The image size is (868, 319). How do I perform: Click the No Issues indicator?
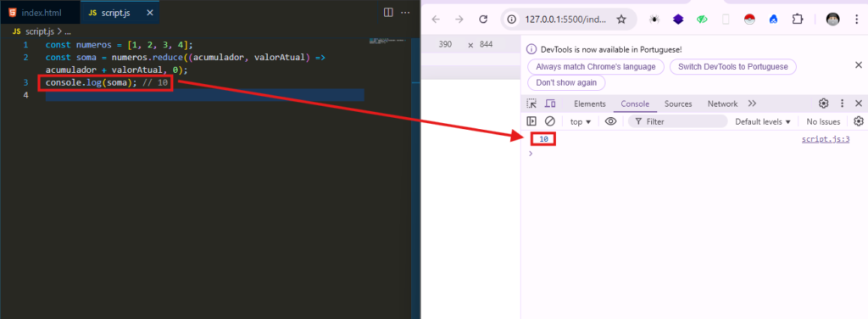[823, 121]
